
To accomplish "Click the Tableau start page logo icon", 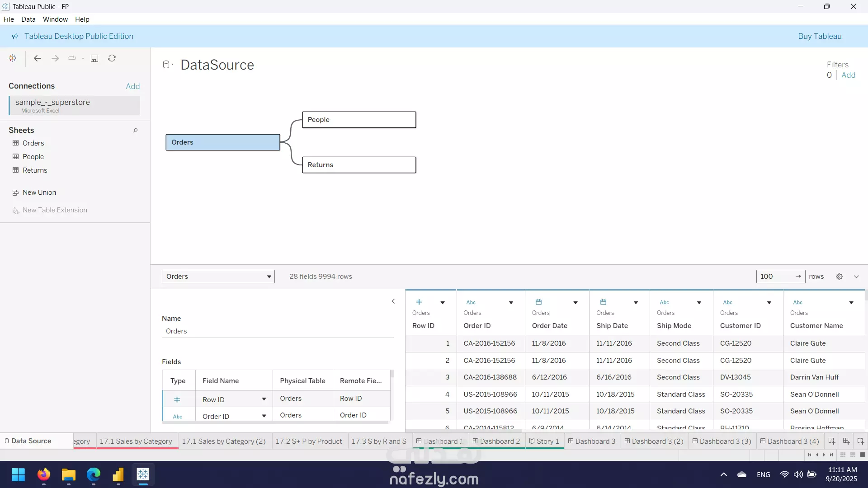I will (13, 58).
